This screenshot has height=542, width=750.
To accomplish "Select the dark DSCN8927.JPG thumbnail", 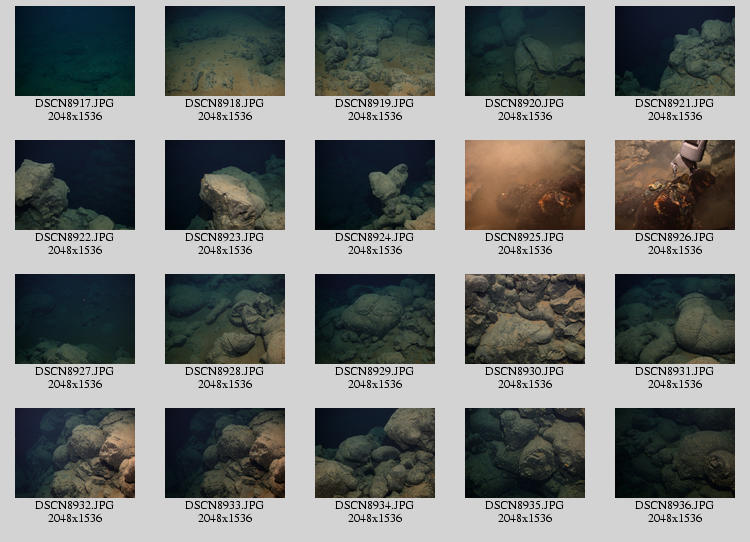I will pyautogui.click(x=75, y=319).
